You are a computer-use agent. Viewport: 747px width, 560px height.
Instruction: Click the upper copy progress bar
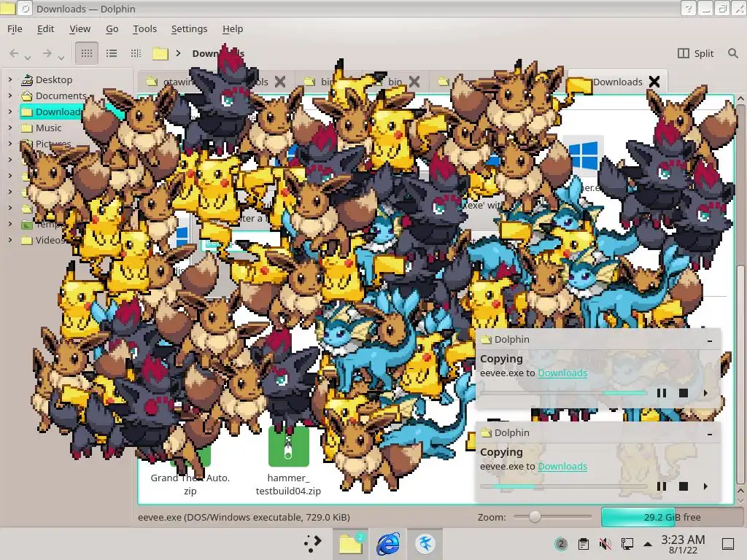(563, 393)
